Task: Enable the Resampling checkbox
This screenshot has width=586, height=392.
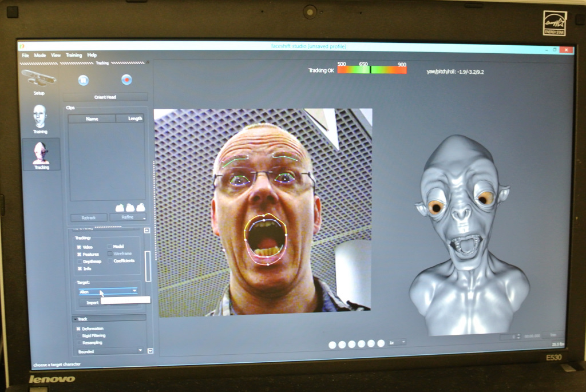Action: (78, 343)
